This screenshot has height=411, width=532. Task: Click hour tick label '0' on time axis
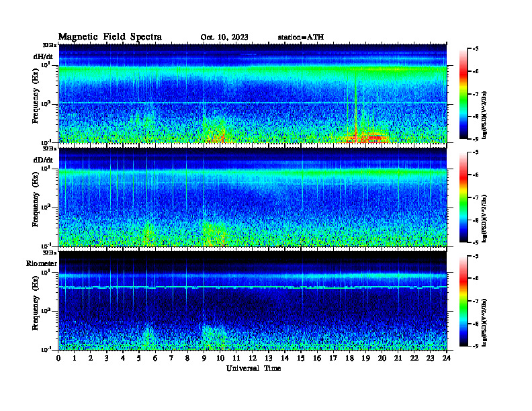click(58, 358)
